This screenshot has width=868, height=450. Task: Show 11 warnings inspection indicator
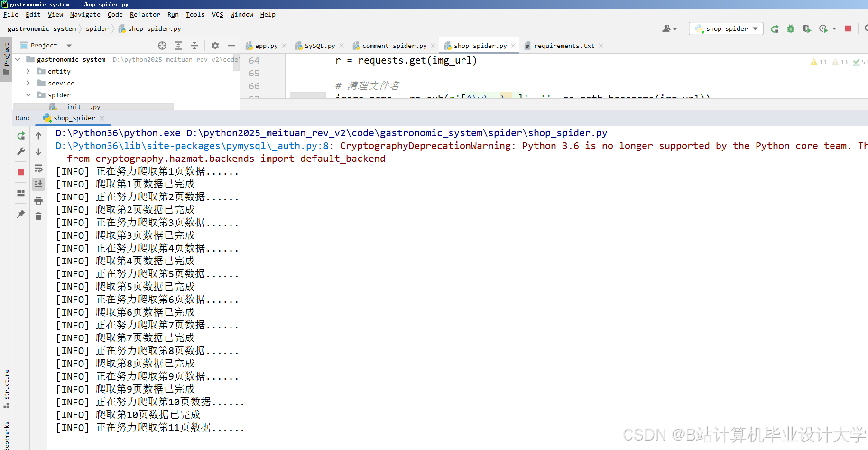point(819,62)
